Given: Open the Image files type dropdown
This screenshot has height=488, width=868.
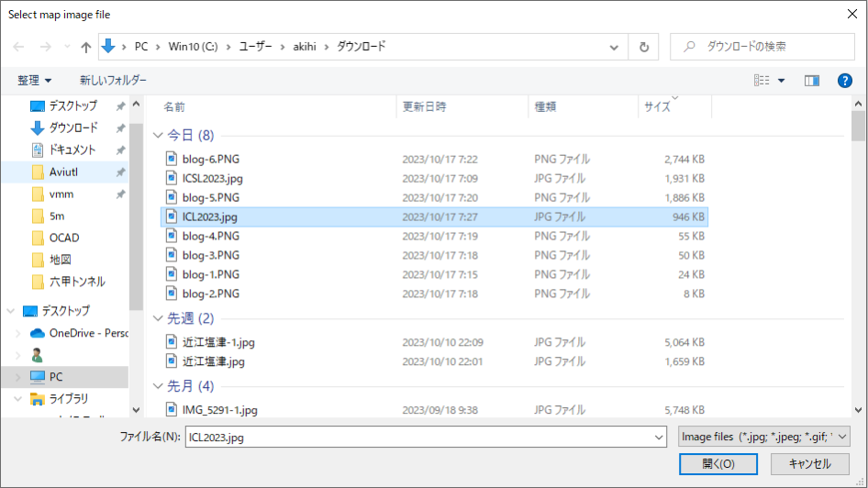Looking at the screenshot, I should pyautogui.click(x=763, y=438).
